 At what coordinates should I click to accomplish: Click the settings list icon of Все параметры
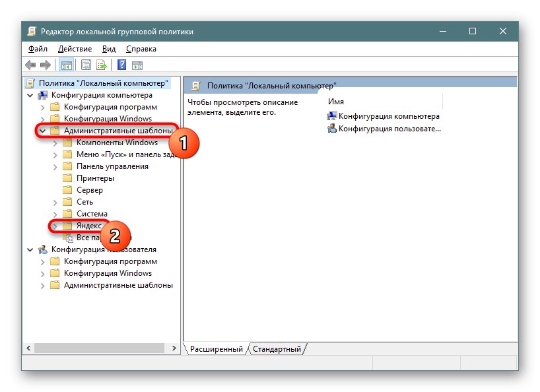[68, 238]
